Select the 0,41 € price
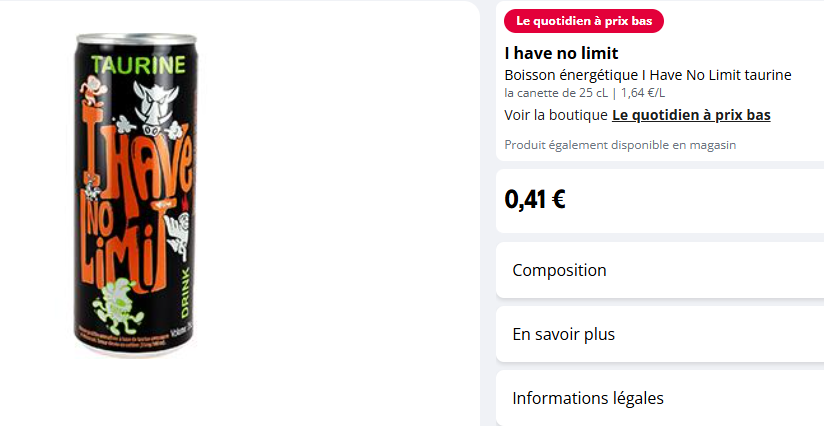The width and height of the screenshot is (824, 426). point(535,199)
